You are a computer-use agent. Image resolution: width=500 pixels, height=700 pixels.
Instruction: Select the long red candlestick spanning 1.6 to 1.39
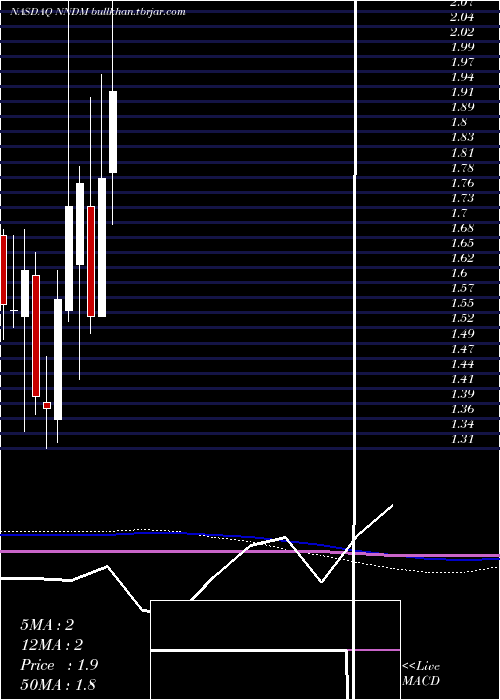[36, 336]
